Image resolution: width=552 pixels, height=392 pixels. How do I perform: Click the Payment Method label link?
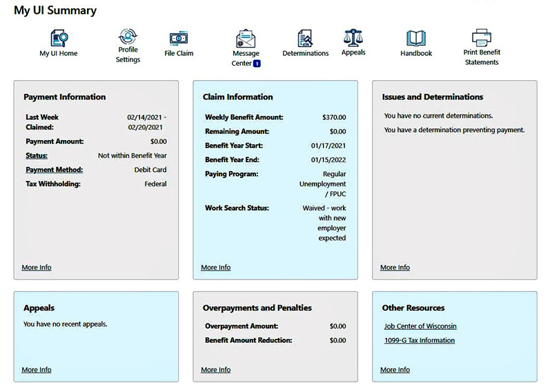pyautogui.click(x=55, y=170)
